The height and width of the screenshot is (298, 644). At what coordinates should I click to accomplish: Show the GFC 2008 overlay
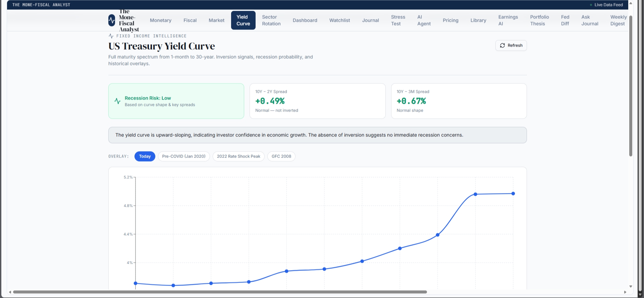click(281, 156)
